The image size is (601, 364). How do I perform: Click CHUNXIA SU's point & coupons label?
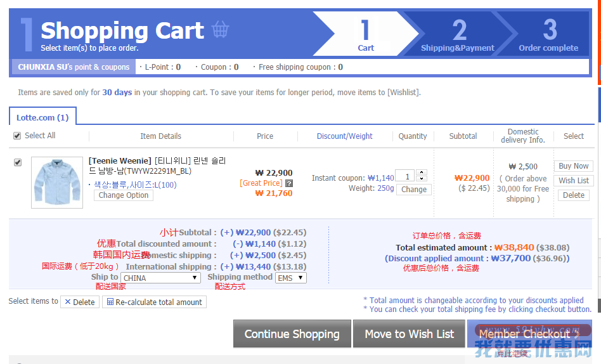pos(74,67)
